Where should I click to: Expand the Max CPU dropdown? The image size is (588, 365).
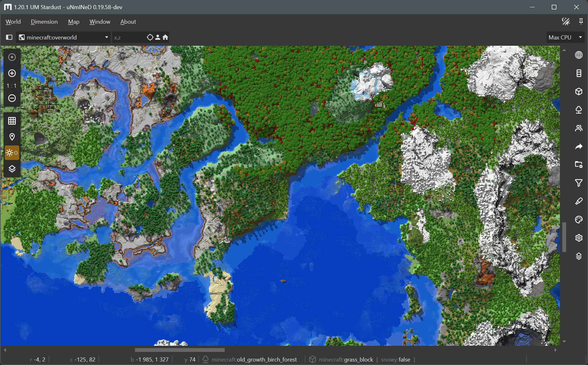[x=565, y=37]
